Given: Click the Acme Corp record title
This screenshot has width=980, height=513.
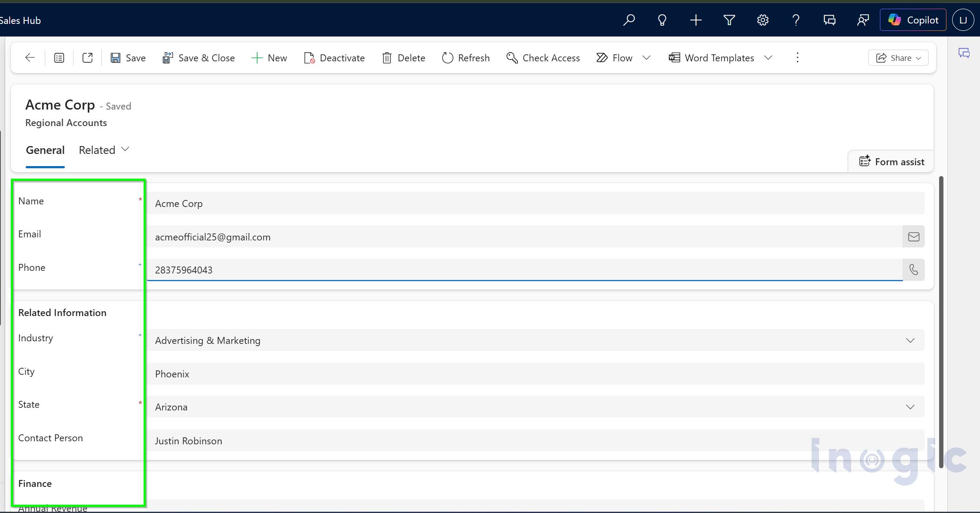Looking at the screenshot, I should click(60, 105).
